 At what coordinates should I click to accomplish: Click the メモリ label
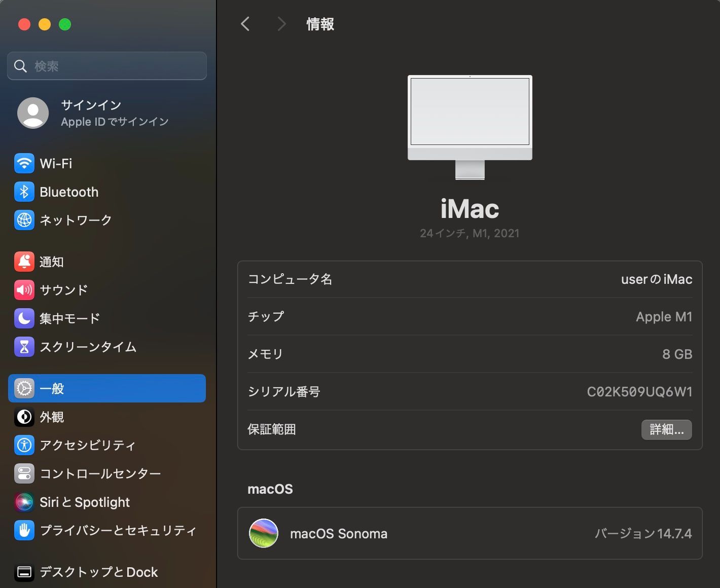point(265,354)
